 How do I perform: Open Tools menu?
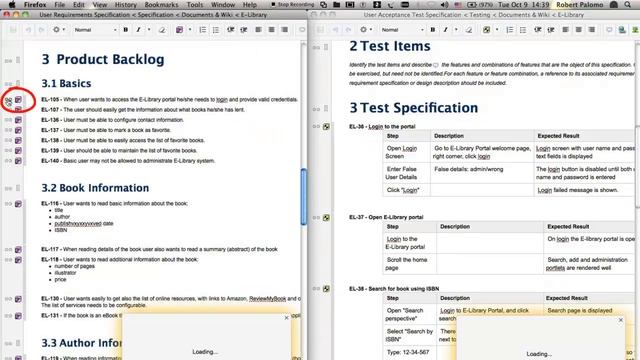point(195,4)
